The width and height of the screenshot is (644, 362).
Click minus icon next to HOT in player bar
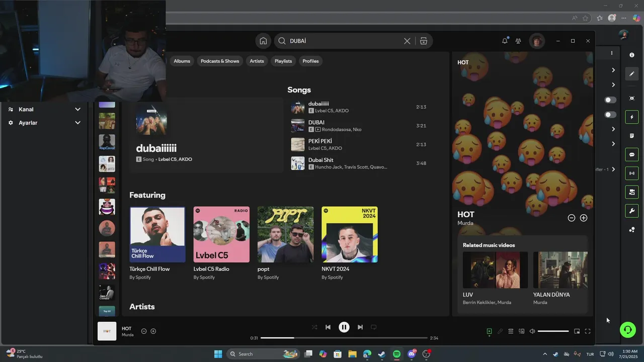[144, 331]
